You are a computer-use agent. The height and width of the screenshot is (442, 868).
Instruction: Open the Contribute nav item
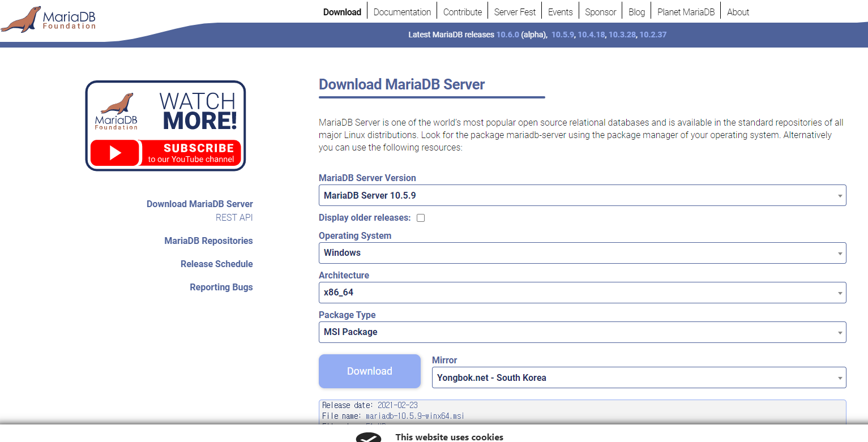click(x=463, y=12)
